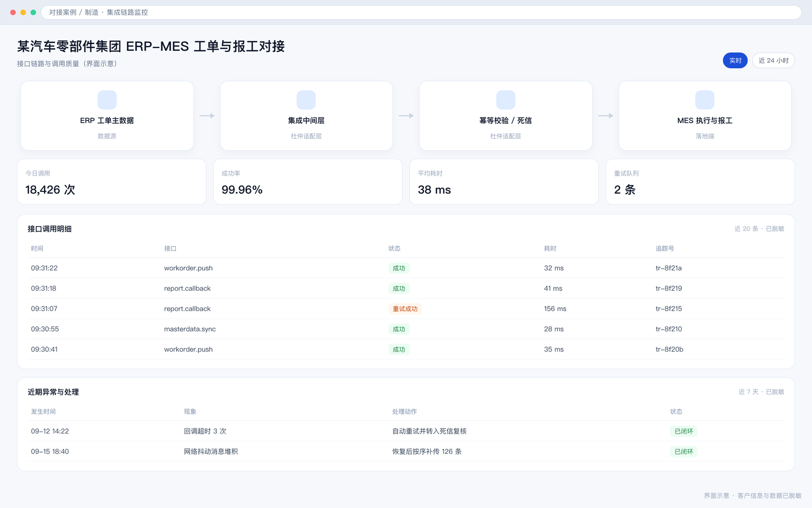The width and height of the screenshot is (812, 508).
Task: Click the 处理动作 column header
Action: [x=405, y=411]
